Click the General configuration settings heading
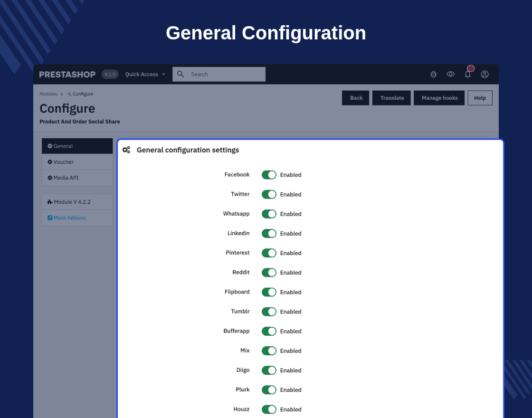Image resolution: width=532 pixels, height=418 pixels. [x=188, y=150]
